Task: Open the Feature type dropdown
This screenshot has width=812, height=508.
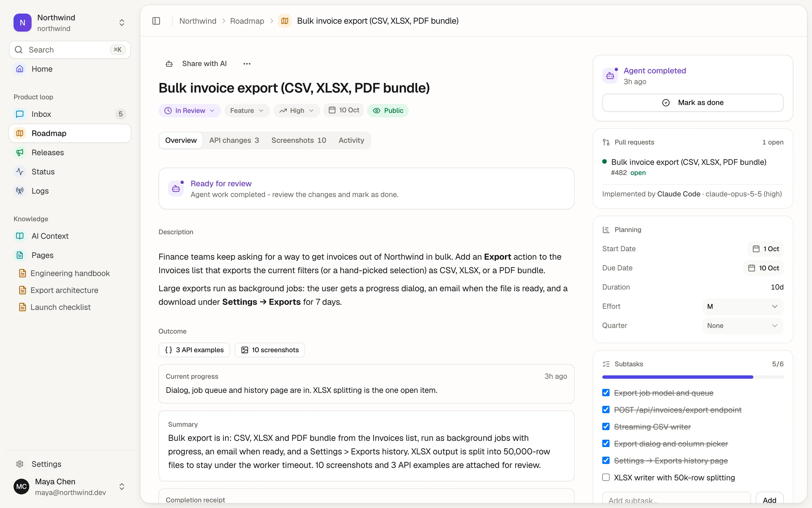Action: [x=247, y=111]
